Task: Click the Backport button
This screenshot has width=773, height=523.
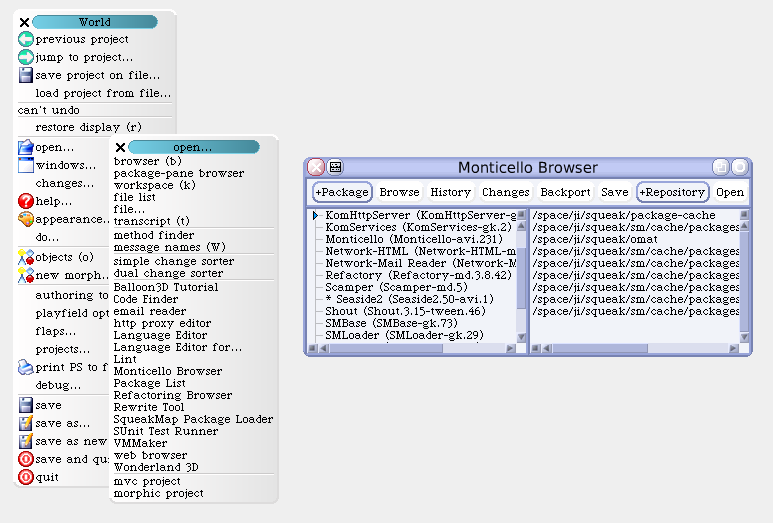Action: (x=565, y=192)
